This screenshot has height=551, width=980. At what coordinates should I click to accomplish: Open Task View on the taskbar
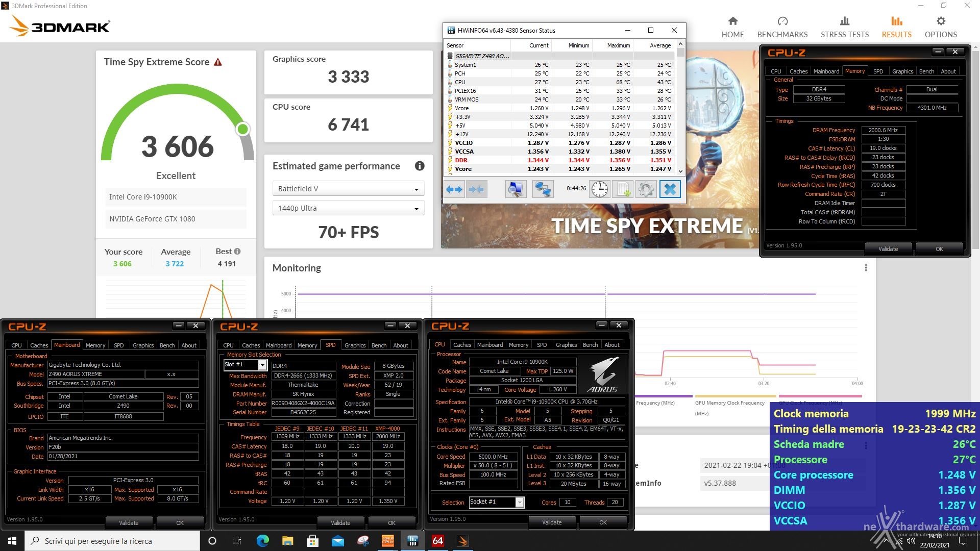[x=237, y=541]
